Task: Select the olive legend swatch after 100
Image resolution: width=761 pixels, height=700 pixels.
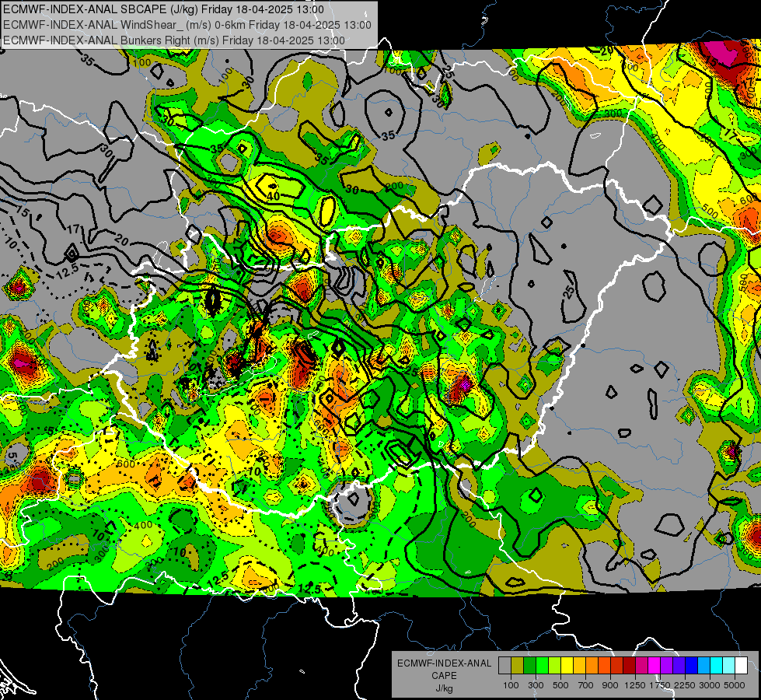Action: click(x=518, y=666)
